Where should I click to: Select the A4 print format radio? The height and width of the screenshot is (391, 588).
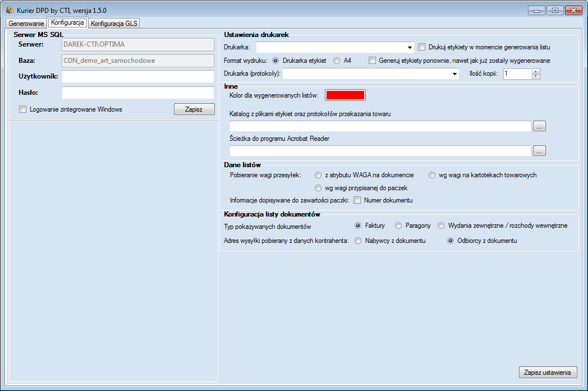337,61
